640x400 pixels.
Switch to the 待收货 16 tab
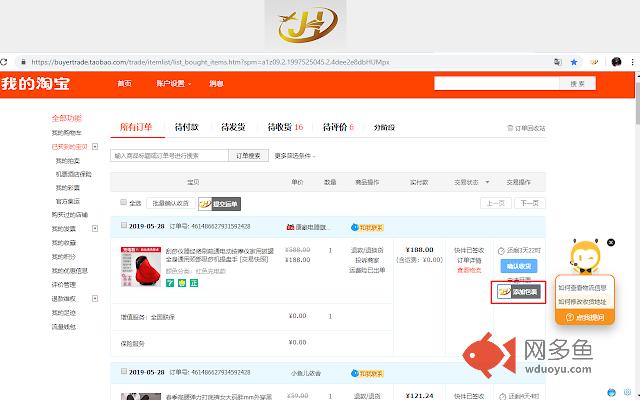pos(285,127)
